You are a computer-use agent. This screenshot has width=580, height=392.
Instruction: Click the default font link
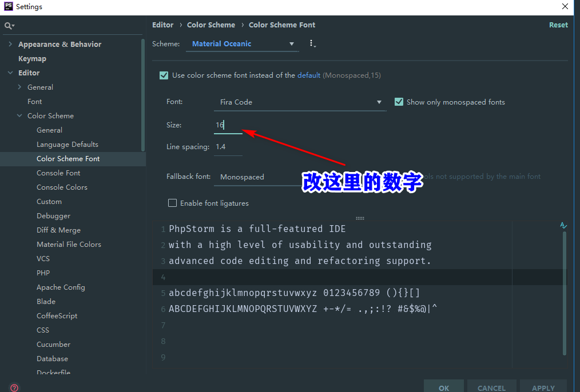(308, 75)
